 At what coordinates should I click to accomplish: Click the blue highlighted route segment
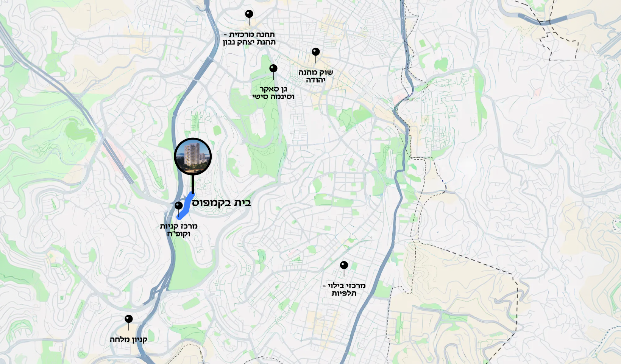pyautogui.click(x=186, y=206)
